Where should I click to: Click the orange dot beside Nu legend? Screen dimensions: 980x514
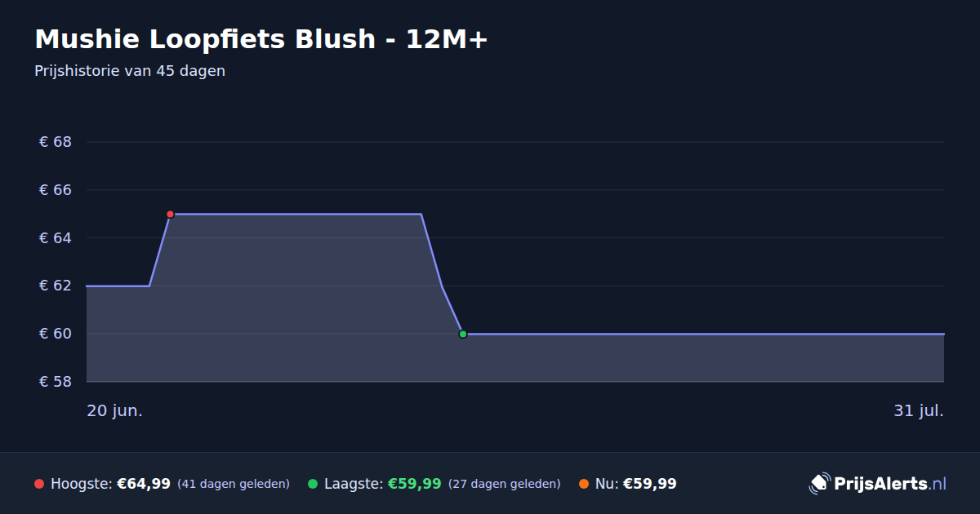click(x=584, y=484)
